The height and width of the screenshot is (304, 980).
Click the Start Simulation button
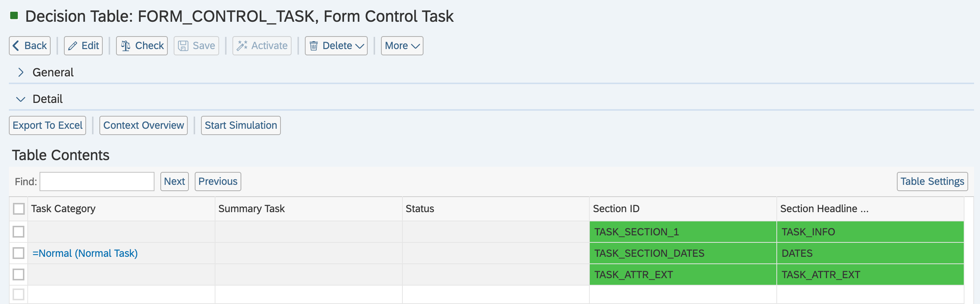(241, 125)
